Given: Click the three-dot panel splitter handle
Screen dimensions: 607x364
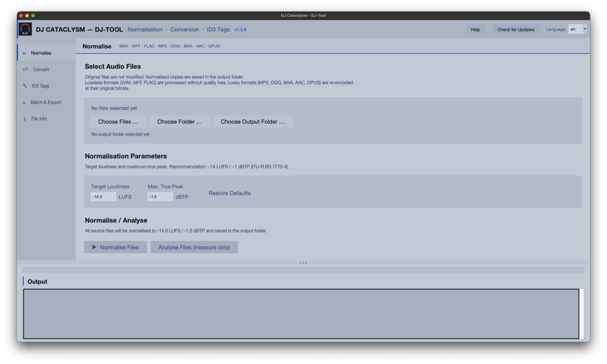Looking at the screenshot, I should [x=303, y=263].
